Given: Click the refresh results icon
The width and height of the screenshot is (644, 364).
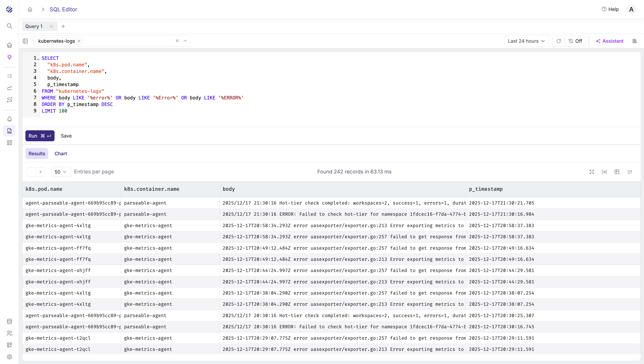Looking at the screenshot, I should 559,41.
